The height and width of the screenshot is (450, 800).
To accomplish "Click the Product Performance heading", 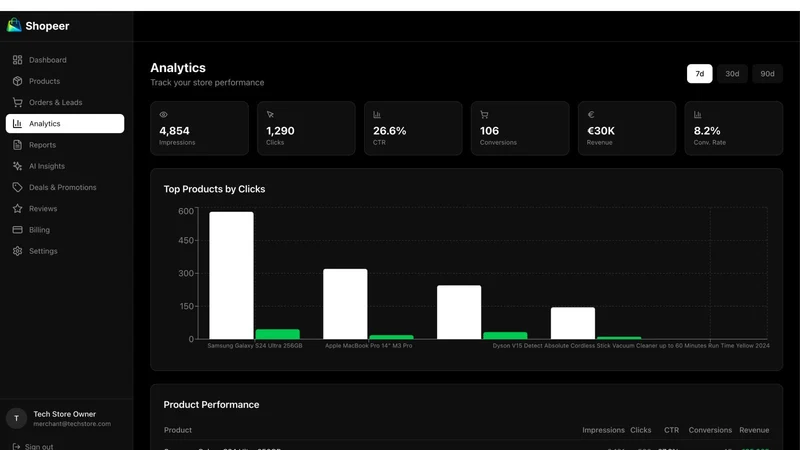I will click(x=211, y=405).
